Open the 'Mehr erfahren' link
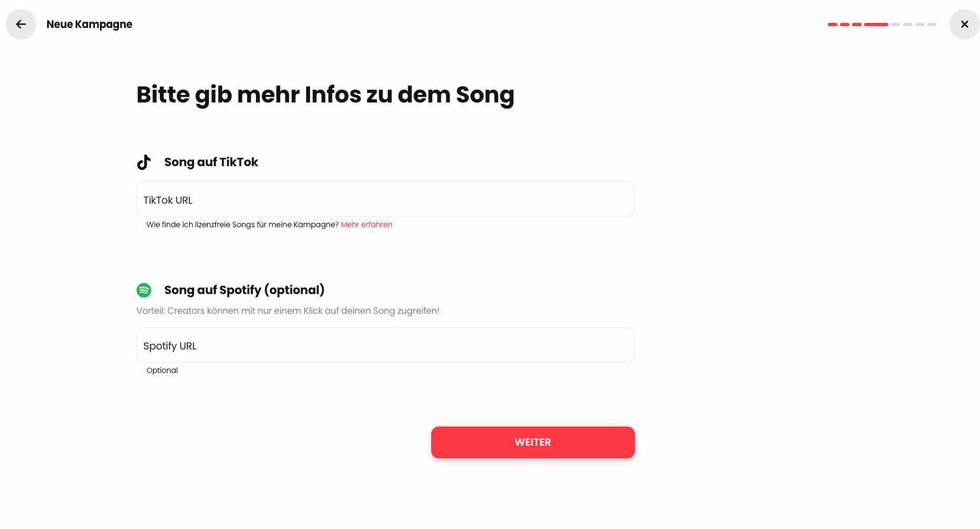This screenshot has height=529, width=980. tap(367, 225)
